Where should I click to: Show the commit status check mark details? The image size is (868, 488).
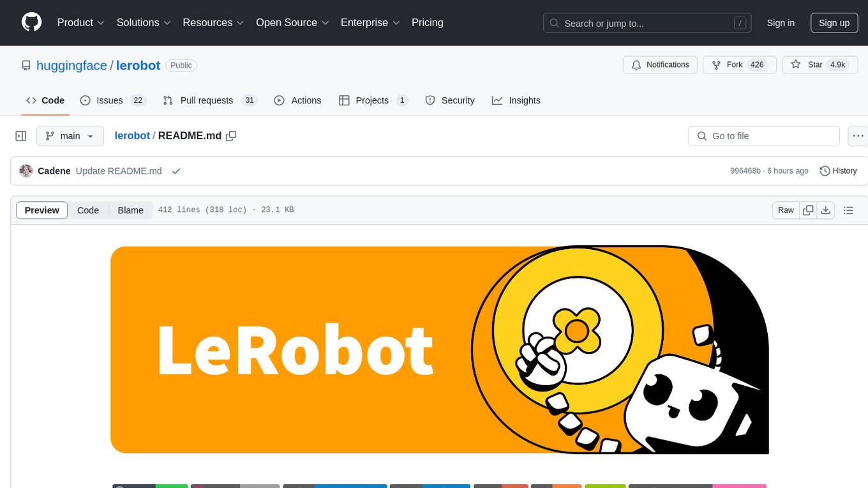[176, 171]
